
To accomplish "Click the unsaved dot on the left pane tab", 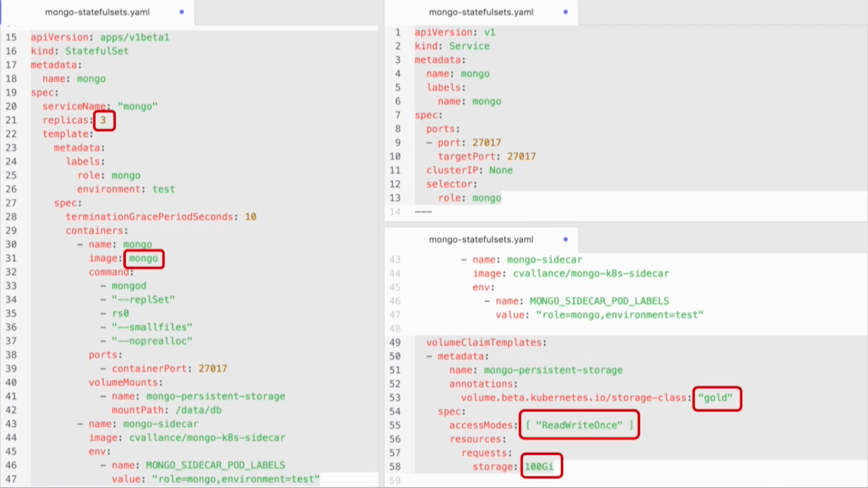I will click(182, 12).
